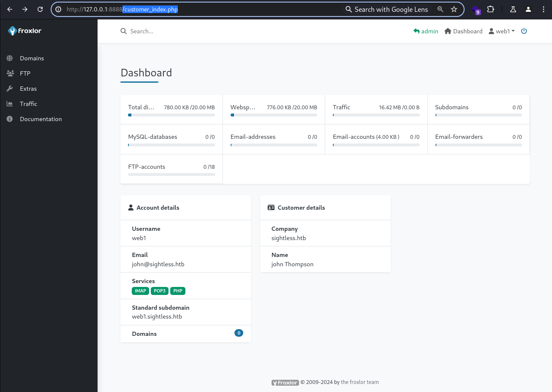Click the Domains count badge 0
The image size is (552, 392).
pos(239,333)
